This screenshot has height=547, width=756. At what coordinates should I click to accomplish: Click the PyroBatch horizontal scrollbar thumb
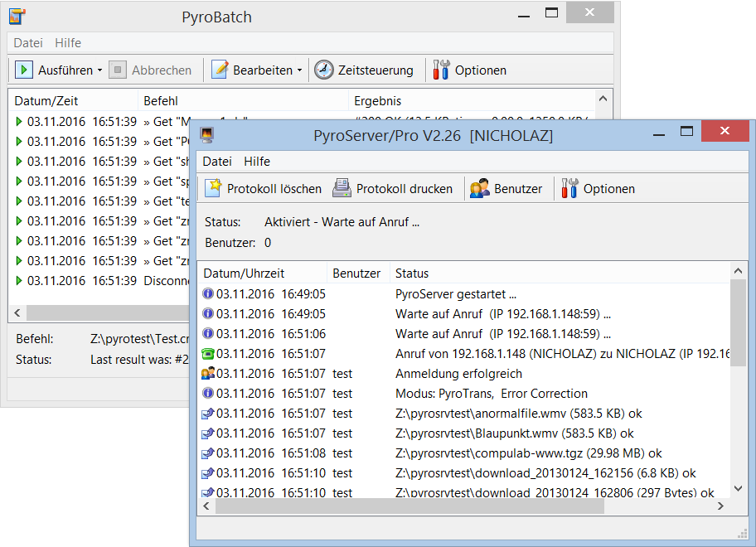coord(108,312)
